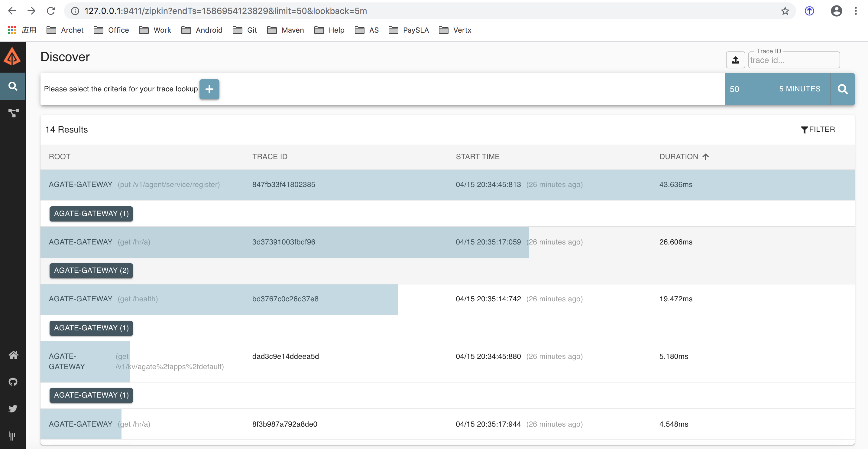Add a search criteria with plus button
Viewport: 868px width, 449px height.
[x=209, y=89]
